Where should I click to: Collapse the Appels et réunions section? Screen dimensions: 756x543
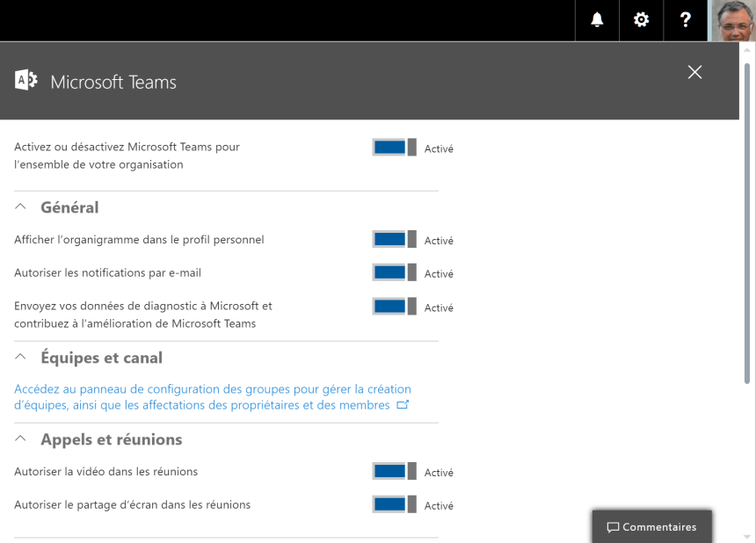pos(21,439)
